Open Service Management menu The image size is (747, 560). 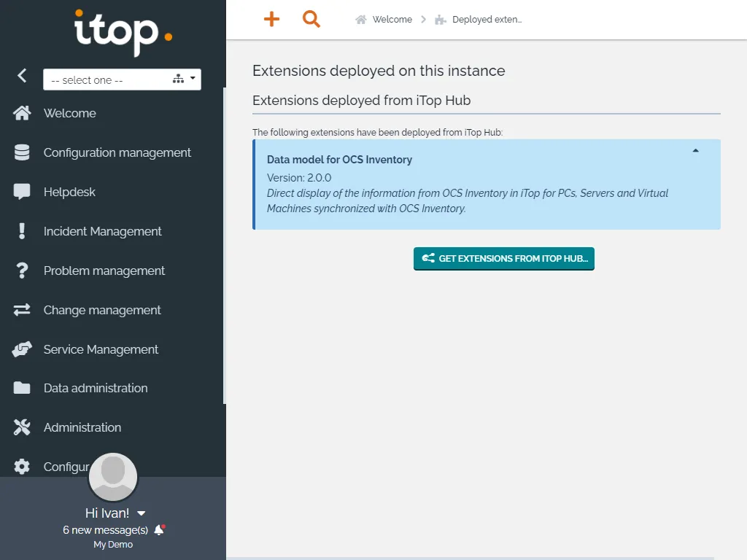coord(101,349)
